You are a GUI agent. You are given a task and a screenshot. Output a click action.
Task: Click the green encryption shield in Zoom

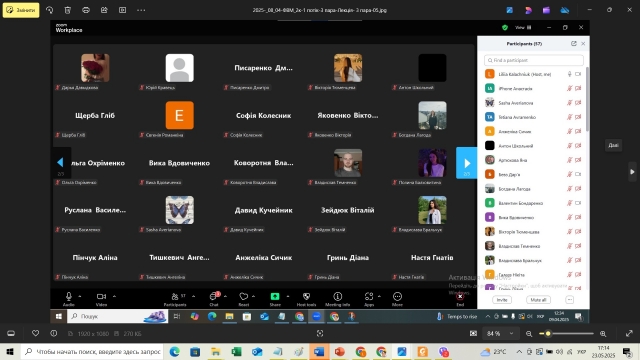coord(505,28)
